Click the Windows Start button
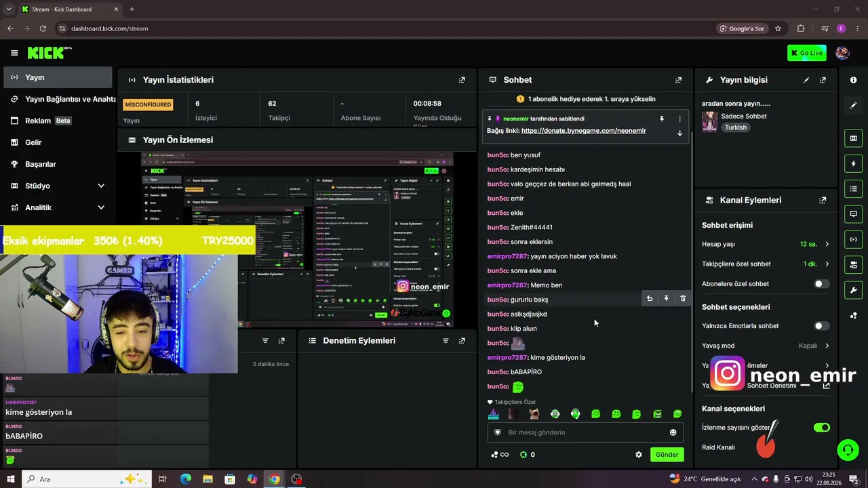Screen dimensions: 868x488 pyautogui.click(x=11, y=479)
